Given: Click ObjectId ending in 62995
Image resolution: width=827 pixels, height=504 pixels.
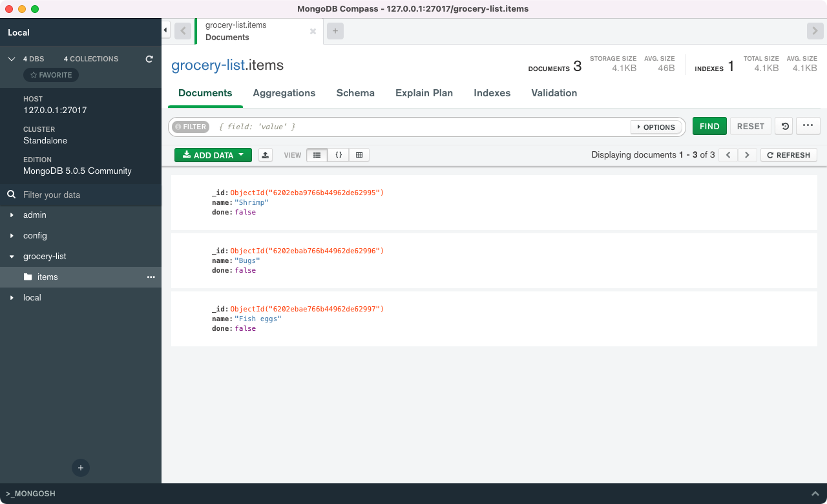Looking at the screenshot, I should pyautogui.click(x=307, y=193).
